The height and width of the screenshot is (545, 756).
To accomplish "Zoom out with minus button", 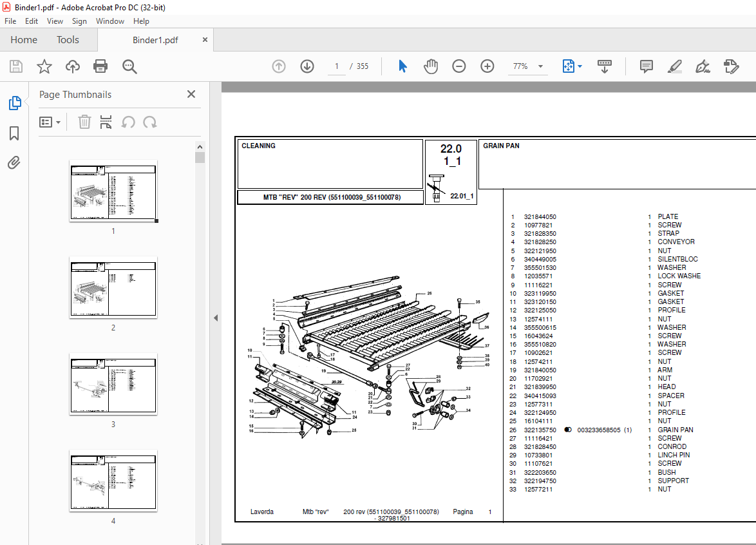I will pos(459,66).
